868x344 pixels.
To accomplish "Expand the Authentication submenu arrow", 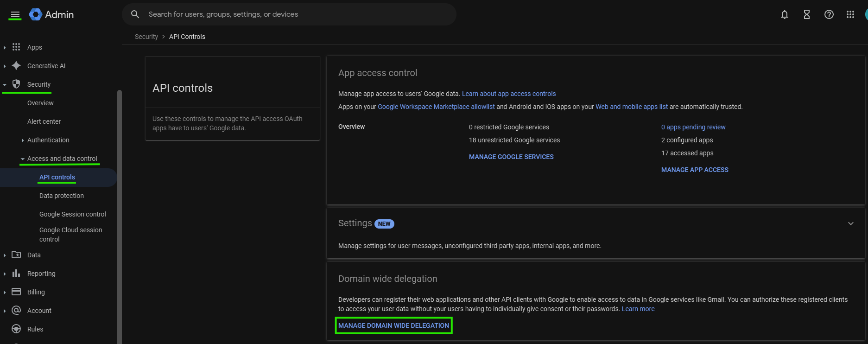I will click(23, 140).
